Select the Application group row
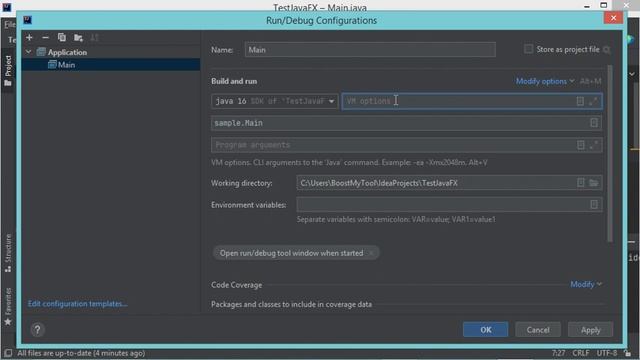Viewport: 640px width, 360px height. coord(111,52)
